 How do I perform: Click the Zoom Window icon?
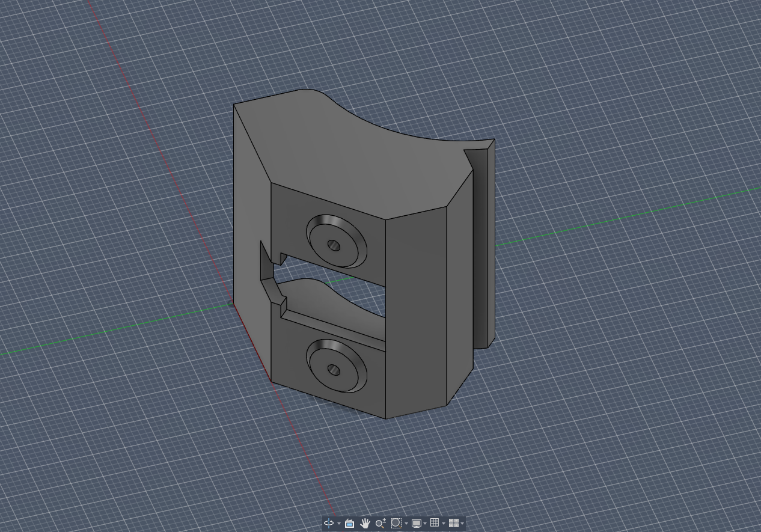(396, 523)
